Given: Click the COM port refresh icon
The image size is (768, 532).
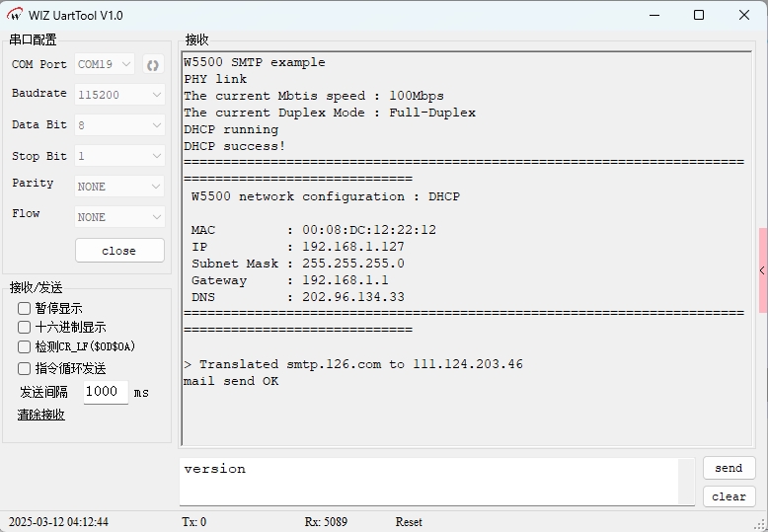Looking at the screenshot, I should point(153,65).
